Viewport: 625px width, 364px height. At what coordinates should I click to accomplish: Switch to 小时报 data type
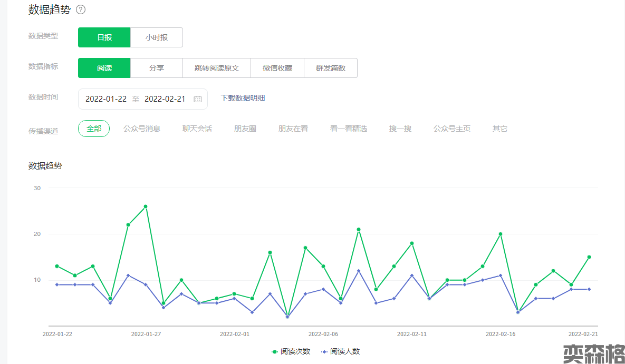157,37
